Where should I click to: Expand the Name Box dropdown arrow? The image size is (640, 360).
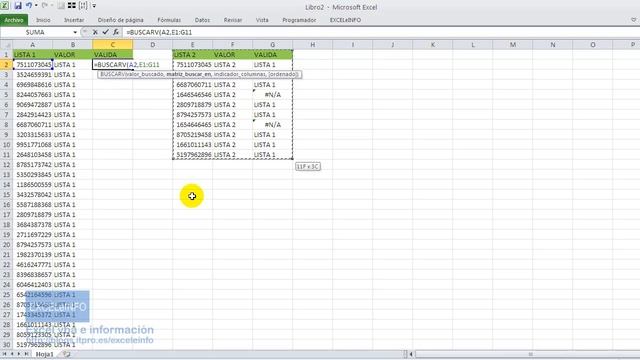75,32
